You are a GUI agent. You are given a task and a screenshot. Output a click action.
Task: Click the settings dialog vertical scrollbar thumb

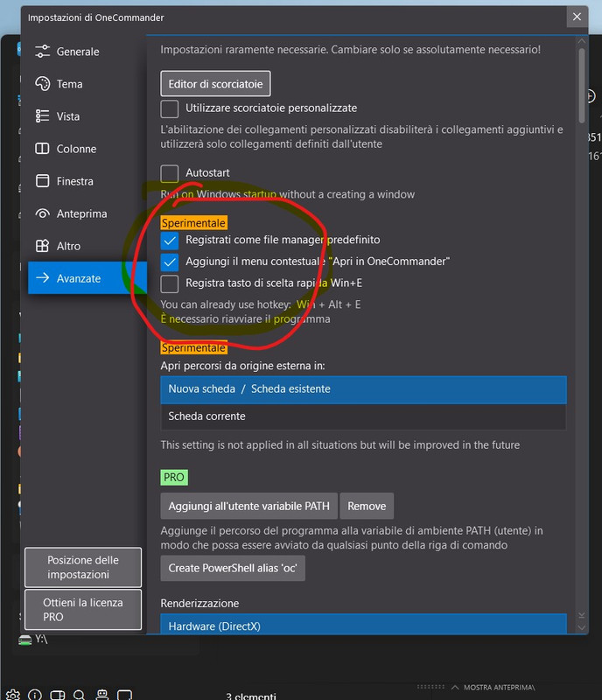click(582, 86)
